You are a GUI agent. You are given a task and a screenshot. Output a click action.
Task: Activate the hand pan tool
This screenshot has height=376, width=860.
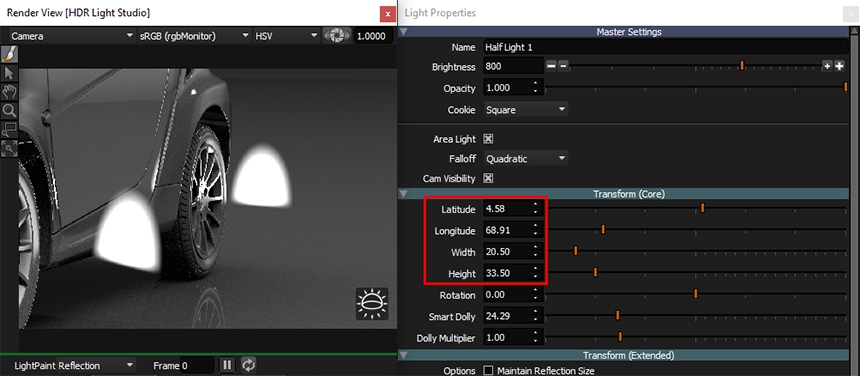(9, 92)
